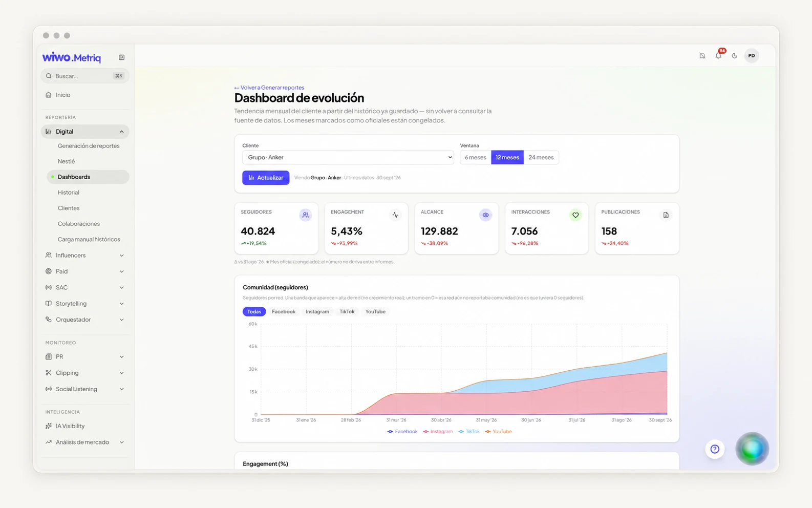This screenshot has width=812, height=508.
Task: Open Inicio home icon
Action: click(49, 95)
